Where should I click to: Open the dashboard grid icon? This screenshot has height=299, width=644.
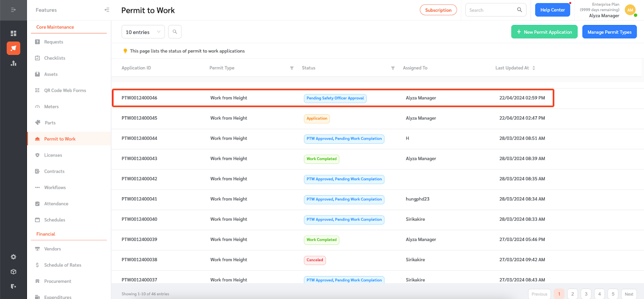[13, 33]
